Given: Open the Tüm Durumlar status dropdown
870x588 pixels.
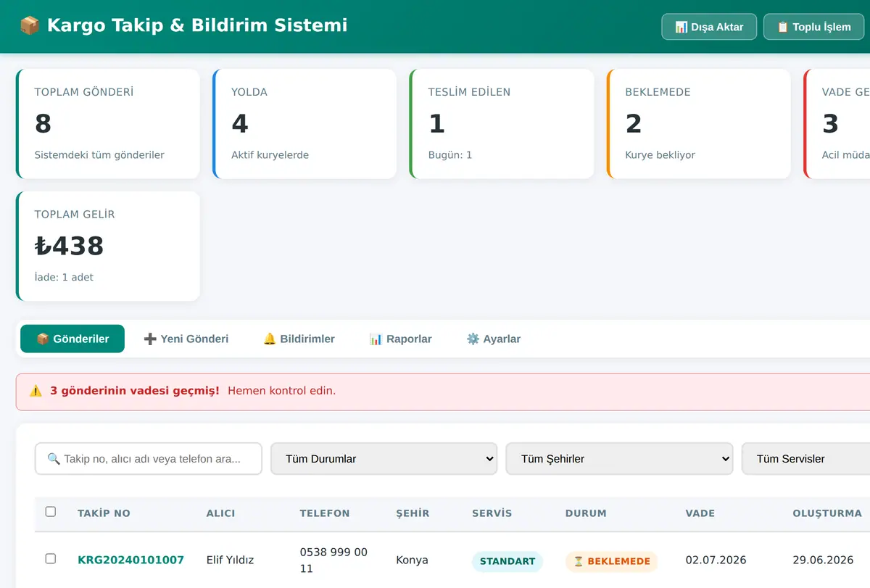Looking at the screenshot, I should click(x=384, y=459).
